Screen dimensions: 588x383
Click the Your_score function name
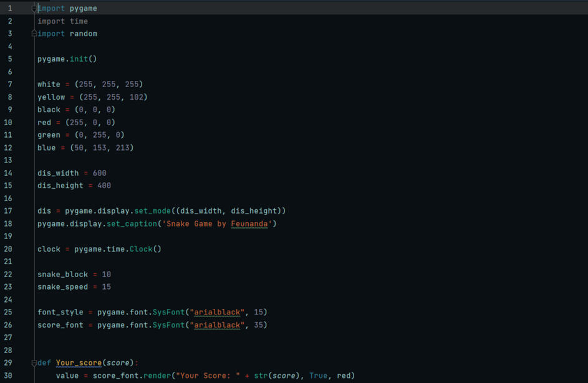79,363
